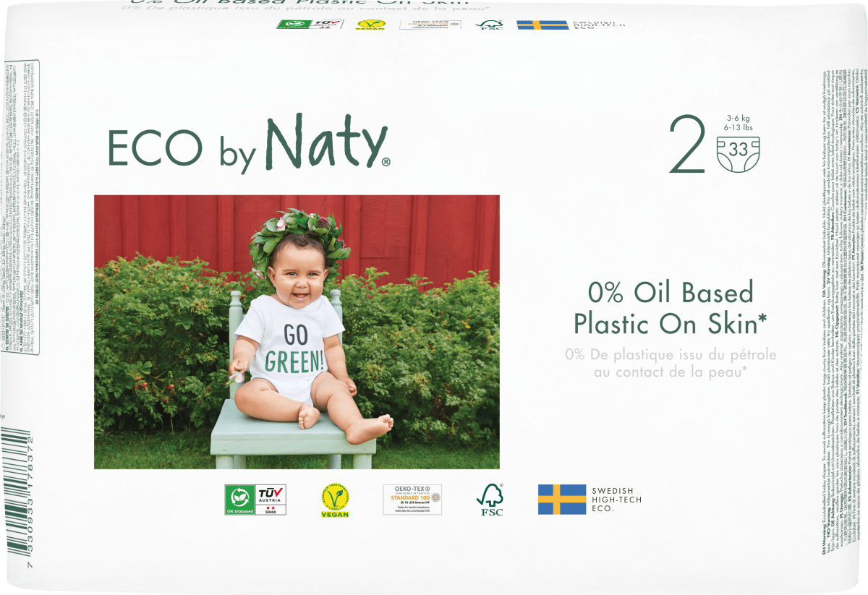The height and width of the screenshot is (595, 868).
Task: Click the 'SWEDISH HIGH-TECH ECO.' text
Action: [x=617, y=500]
